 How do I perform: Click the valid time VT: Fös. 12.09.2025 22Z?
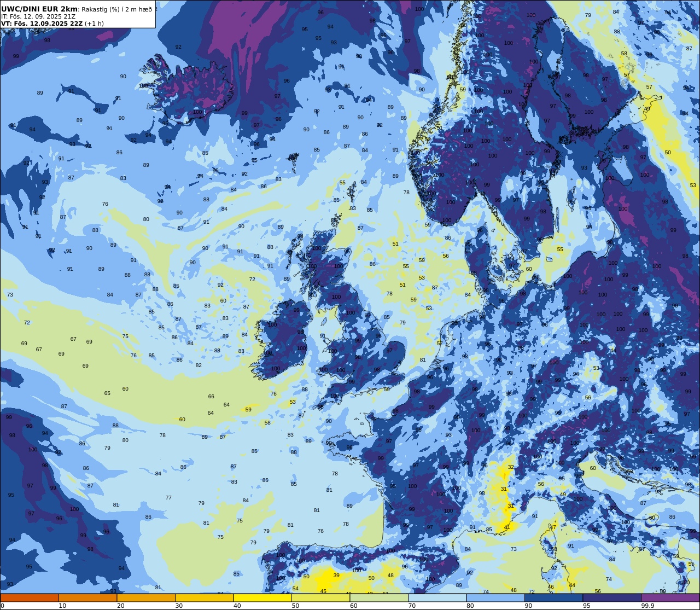click(42, 24)
